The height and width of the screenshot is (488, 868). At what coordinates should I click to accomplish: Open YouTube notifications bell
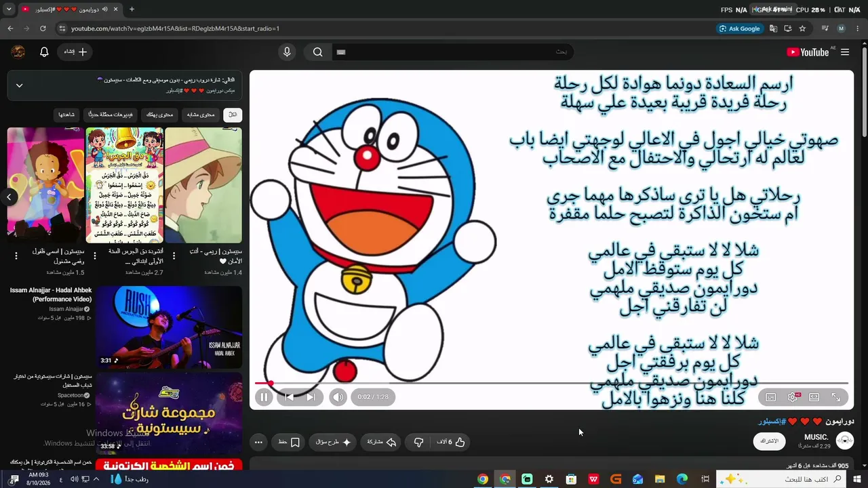(x=44, y=52)
